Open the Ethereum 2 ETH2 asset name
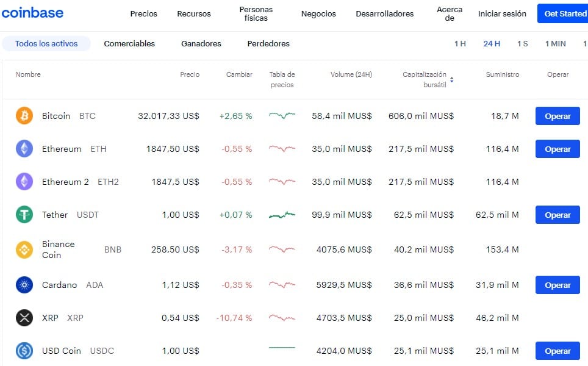Screen dimensions: 588x366 click(x=81, y=182)
